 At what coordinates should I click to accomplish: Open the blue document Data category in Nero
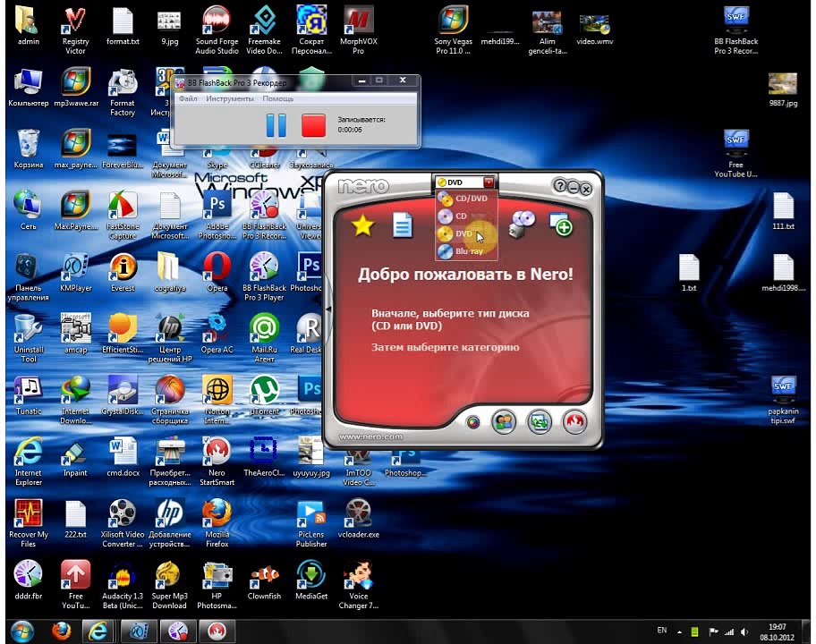(403, 225)
